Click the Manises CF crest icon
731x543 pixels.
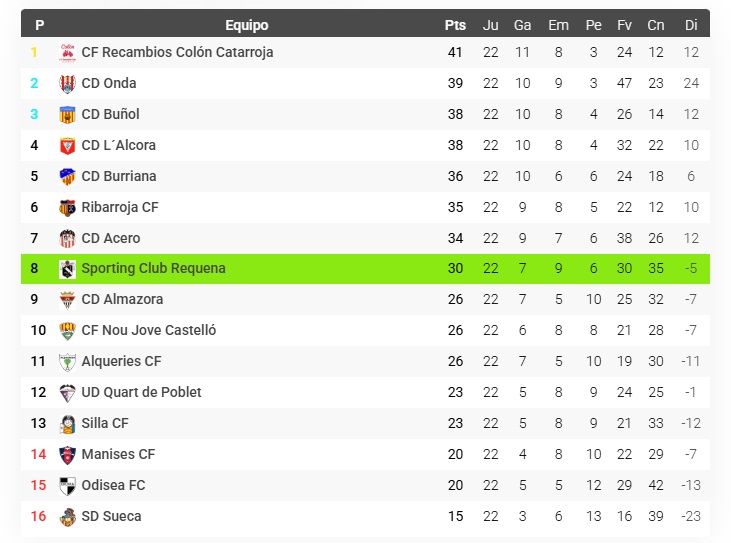[x=68, y=454]
